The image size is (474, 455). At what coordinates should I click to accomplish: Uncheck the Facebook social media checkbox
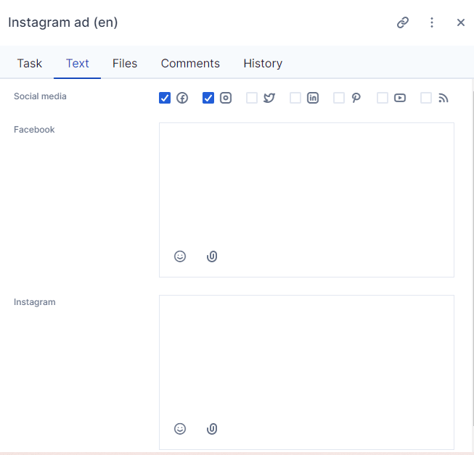[x=165, y=98]
